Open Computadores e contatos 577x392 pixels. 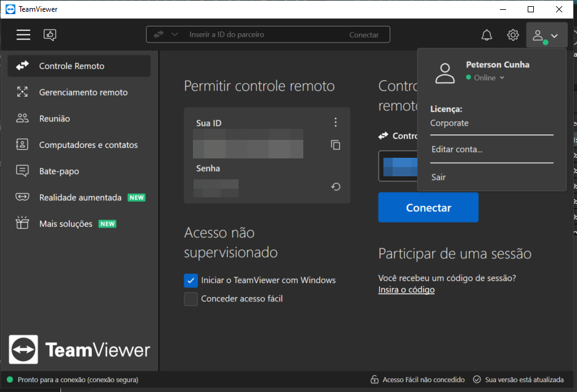point(79,145)
